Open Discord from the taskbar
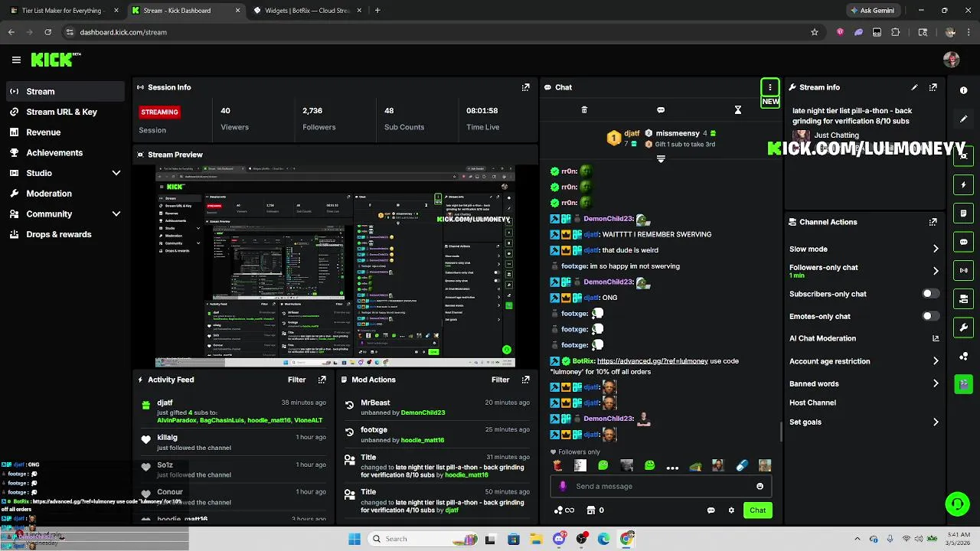Image resolution: width=980 pixels, height=551 pixels. pos(559,539)
